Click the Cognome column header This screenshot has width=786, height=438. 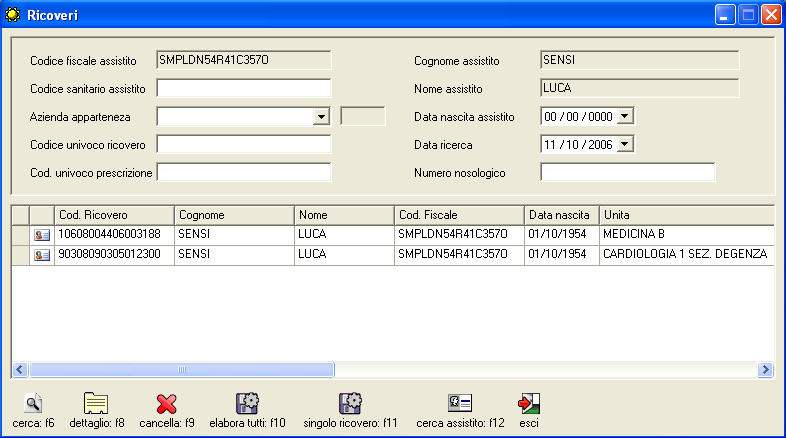pyautogui.click(x=234, y=215)
